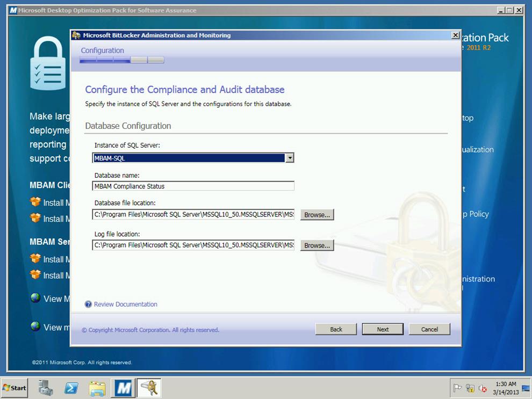Screen dimensions: 532x399
Task: Browse for the Log file location
Action: [317, 245]
